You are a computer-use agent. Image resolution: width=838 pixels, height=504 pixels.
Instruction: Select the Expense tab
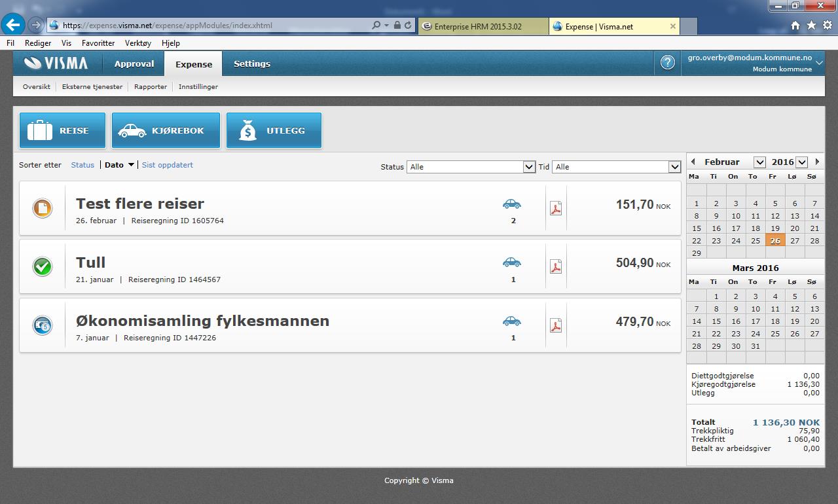click(x=194, y=64)
